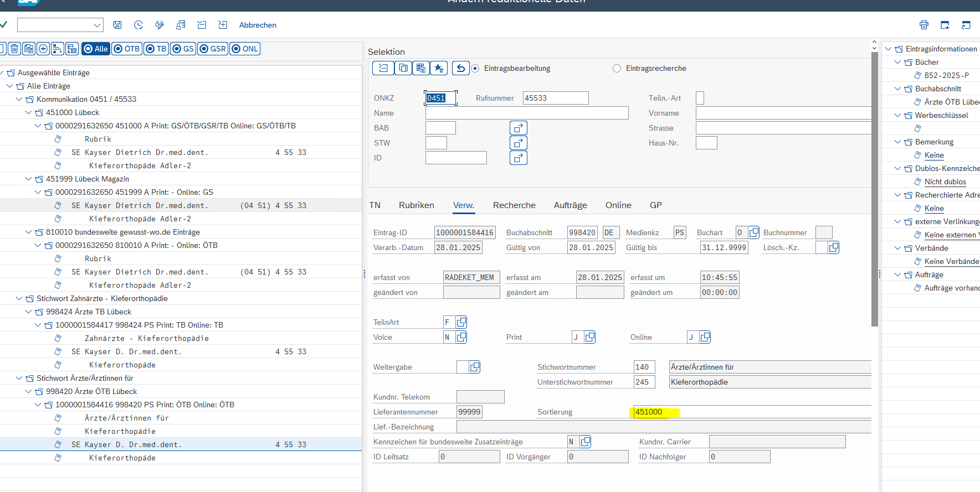The width and height of the screenshot is (980, 492).
Task: Click into the Rufnummer input field
Action: point(556,98)
